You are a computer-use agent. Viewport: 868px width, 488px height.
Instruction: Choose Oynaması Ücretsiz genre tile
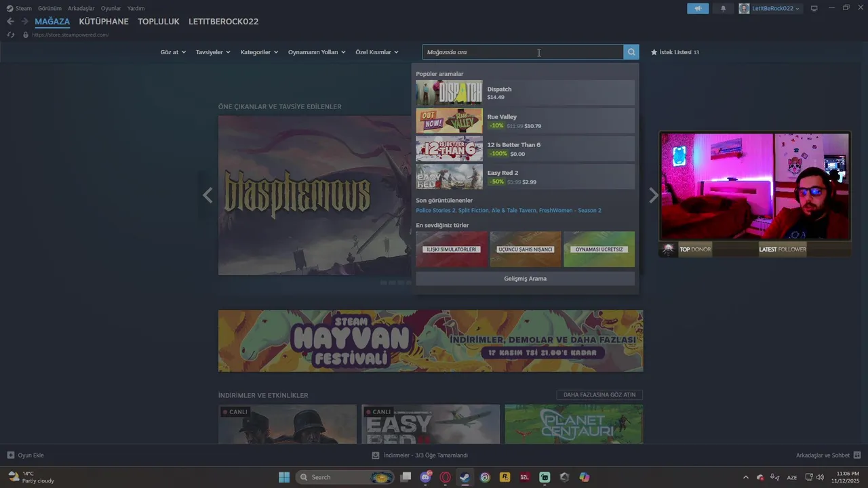point(599,249)
